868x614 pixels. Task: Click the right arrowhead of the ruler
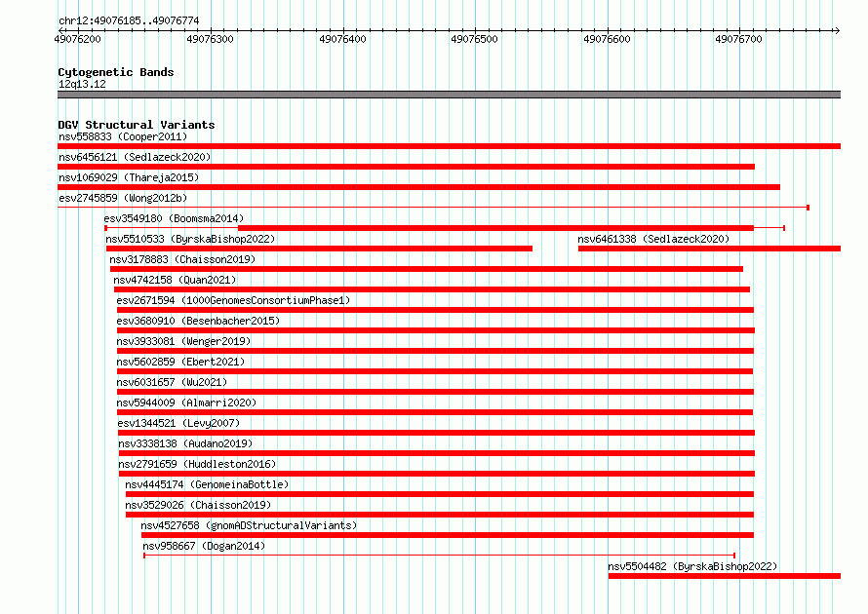(x=837, y=30)
